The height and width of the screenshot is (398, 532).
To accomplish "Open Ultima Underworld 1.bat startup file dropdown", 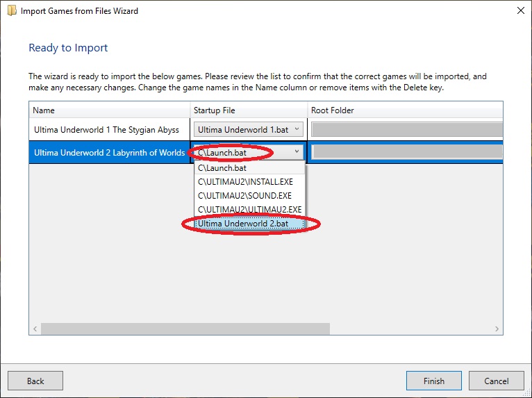I will 249,130.
